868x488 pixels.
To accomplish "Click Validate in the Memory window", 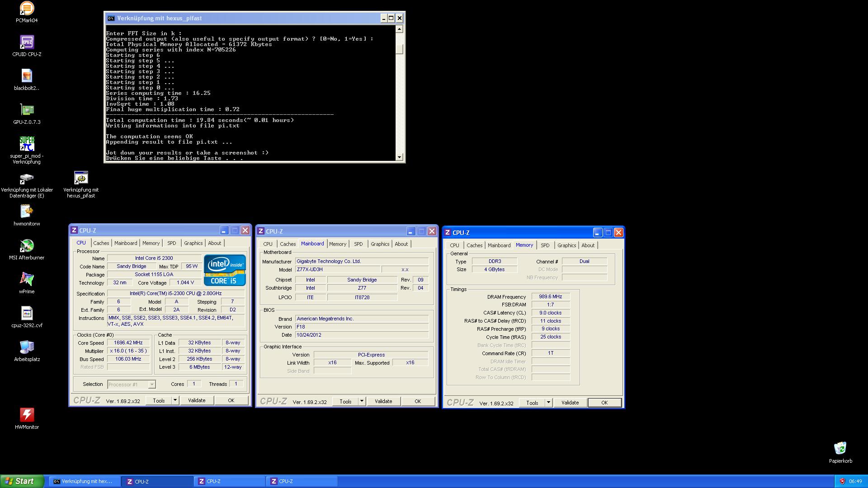I will [570, 403].
